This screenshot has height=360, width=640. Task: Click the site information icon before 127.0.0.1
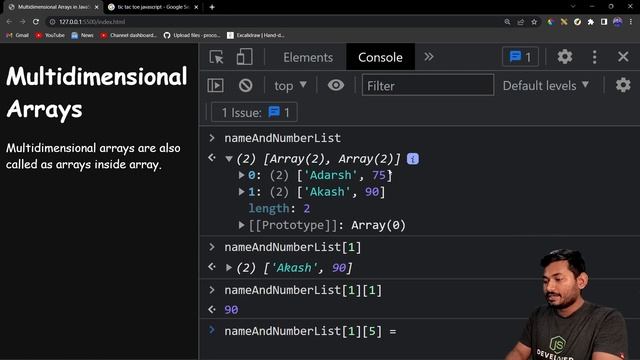click(x=52, y=22)
